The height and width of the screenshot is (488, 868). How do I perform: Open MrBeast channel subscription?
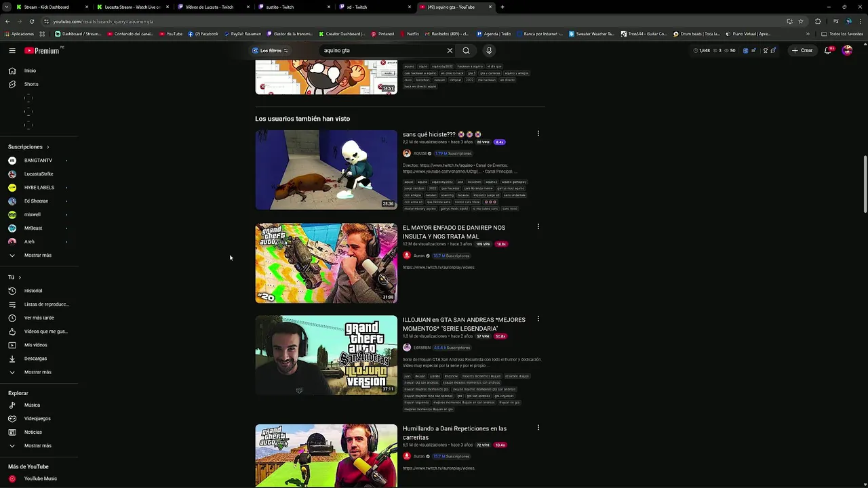pos(33,228)
